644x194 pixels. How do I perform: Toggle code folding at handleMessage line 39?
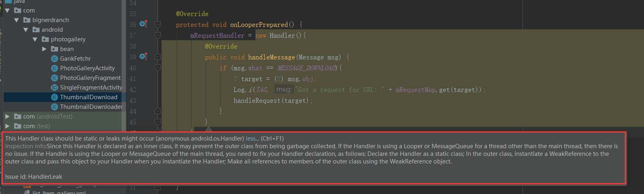[158, 57]
